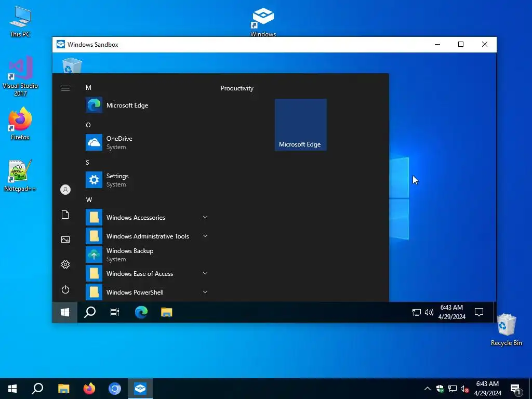Open host notification center icon
The height and width of the screenshot is (399, 532).
pos(515,389)
